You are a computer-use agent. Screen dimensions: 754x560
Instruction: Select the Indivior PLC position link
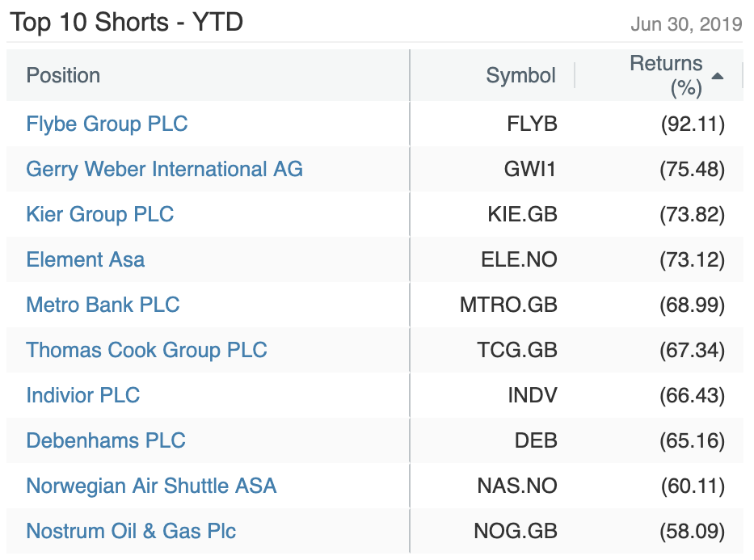pyautogui.click(x=82, y=395)
